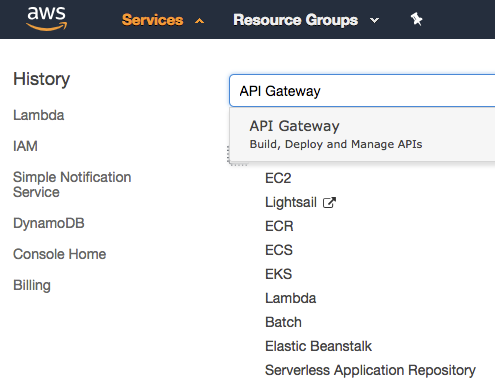Image resolution: width=495 pixels, height=391 pixels.
Task: Open Billing from History
Action: tap(32, 285)
